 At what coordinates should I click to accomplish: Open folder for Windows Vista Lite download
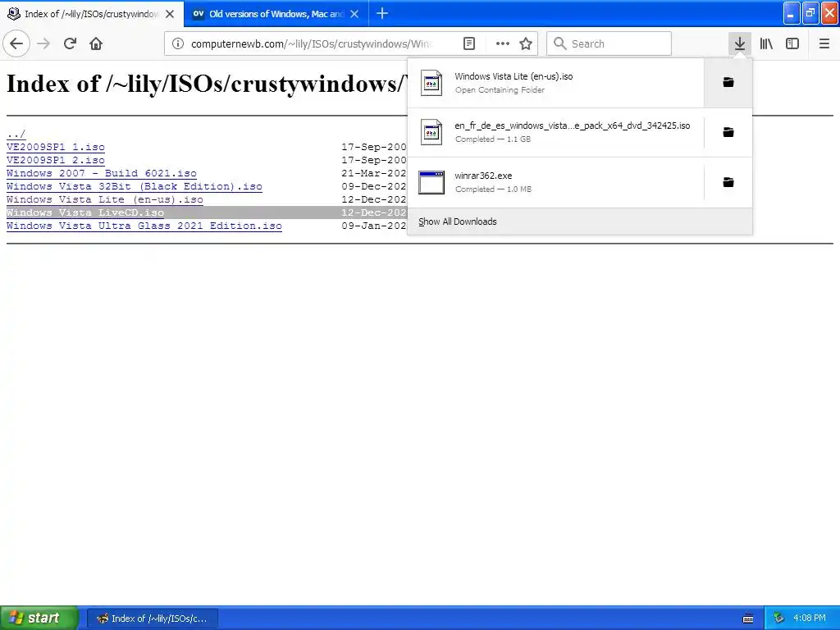[728, 83]
